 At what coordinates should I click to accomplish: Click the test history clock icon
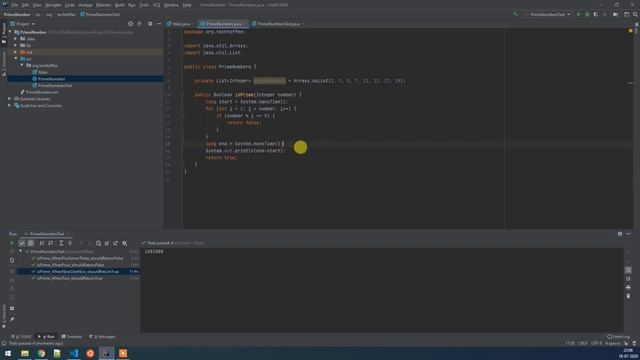point(98,243)
